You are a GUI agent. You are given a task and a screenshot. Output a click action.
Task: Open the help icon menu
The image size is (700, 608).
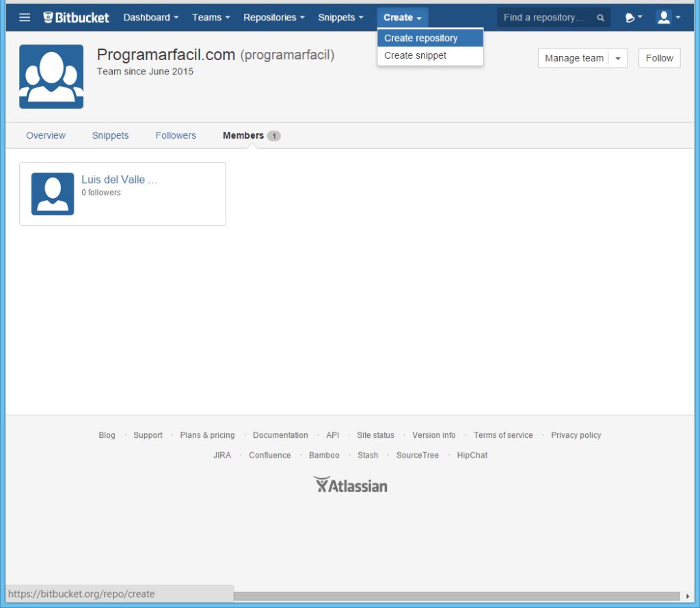pyautogui.click(x=633, y=18)
